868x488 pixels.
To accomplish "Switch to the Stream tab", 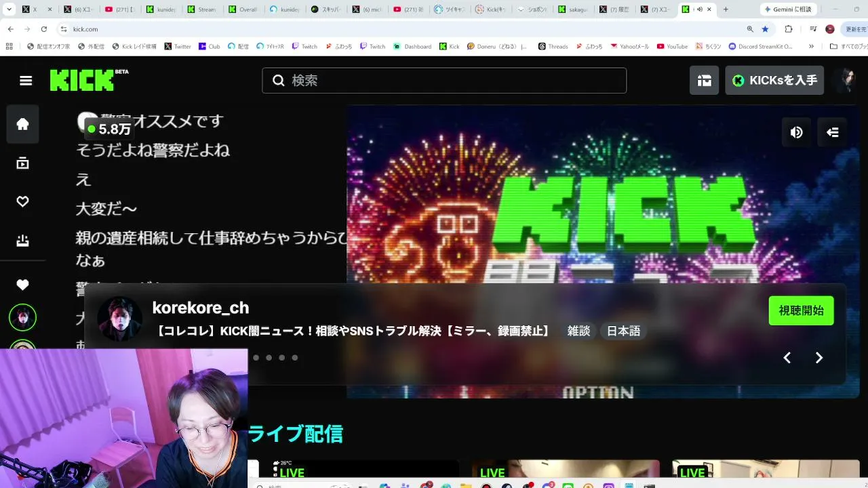I will click(201, 9).
